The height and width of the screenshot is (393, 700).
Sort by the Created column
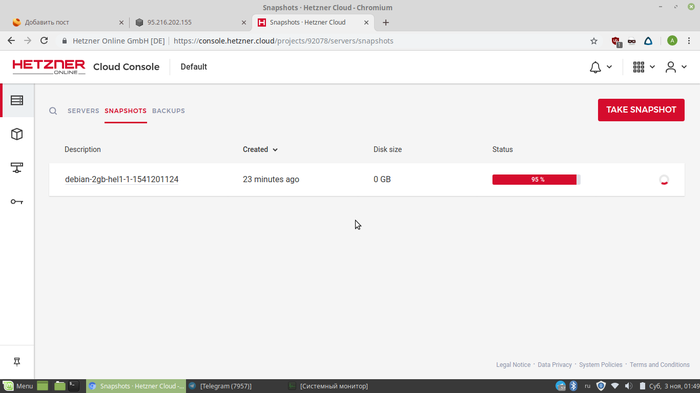point(260,150)
